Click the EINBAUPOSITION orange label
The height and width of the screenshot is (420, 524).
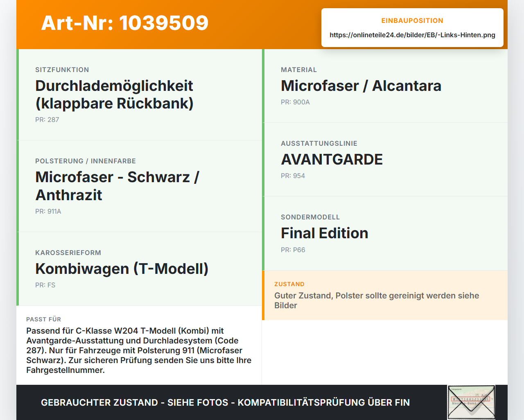(x=412, y=20)
